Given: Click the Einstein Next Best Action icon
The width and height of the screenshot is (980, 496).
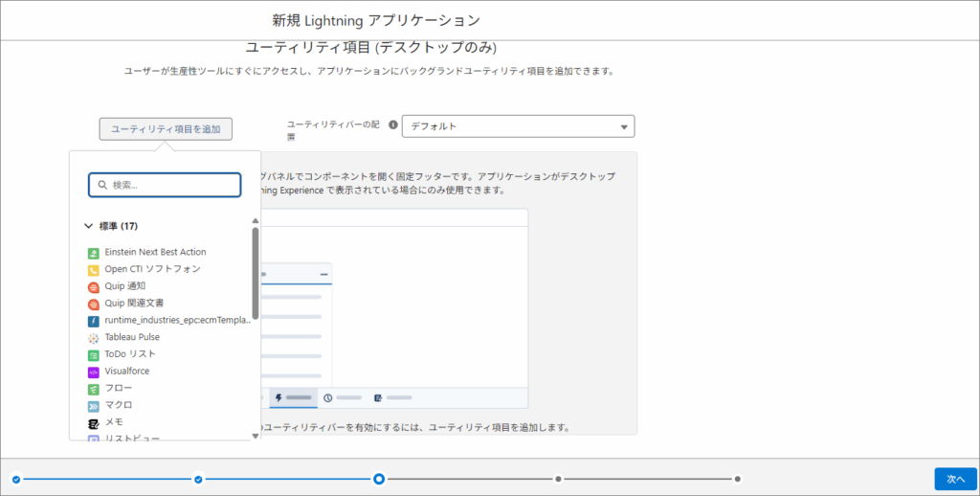Looking at the screenshot, I should pyautogui.click(x=94, y=253).
